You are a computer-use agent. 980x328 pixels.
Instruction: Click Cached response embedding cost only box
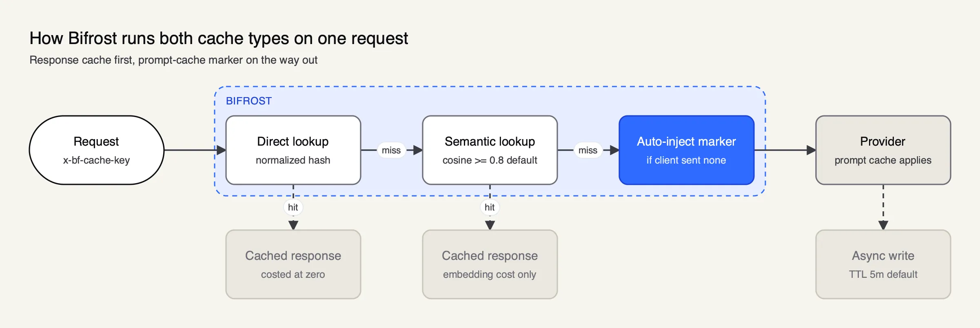(490, 264)
